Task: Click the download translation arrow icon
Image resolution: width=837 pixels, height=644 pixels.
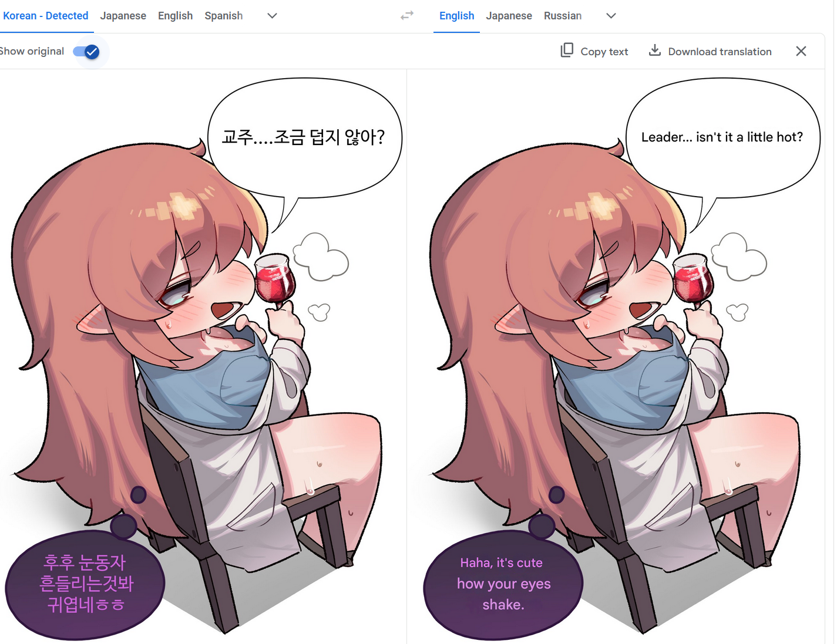Action: [x=654, y=50]
